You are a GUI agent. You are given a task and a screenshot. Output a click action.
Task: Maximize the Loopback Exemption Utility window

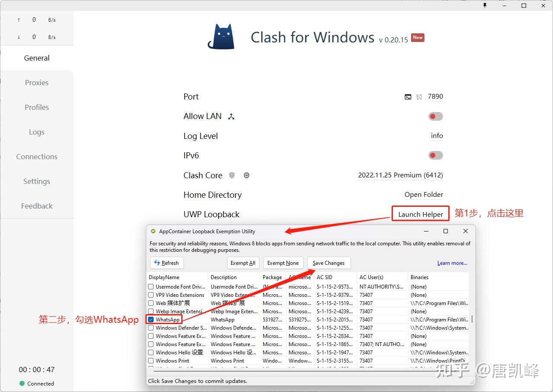coord(446,231)
